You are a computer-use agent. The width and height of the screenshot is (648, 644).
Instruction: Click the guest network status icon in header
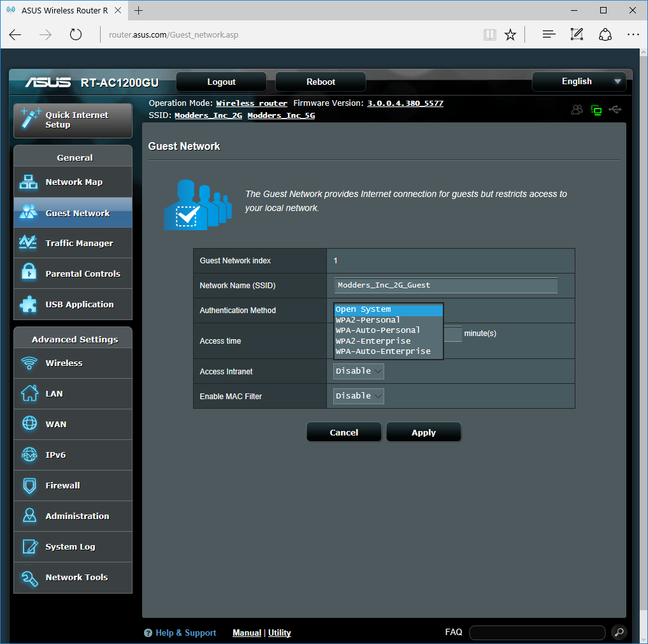pos(577,109)
